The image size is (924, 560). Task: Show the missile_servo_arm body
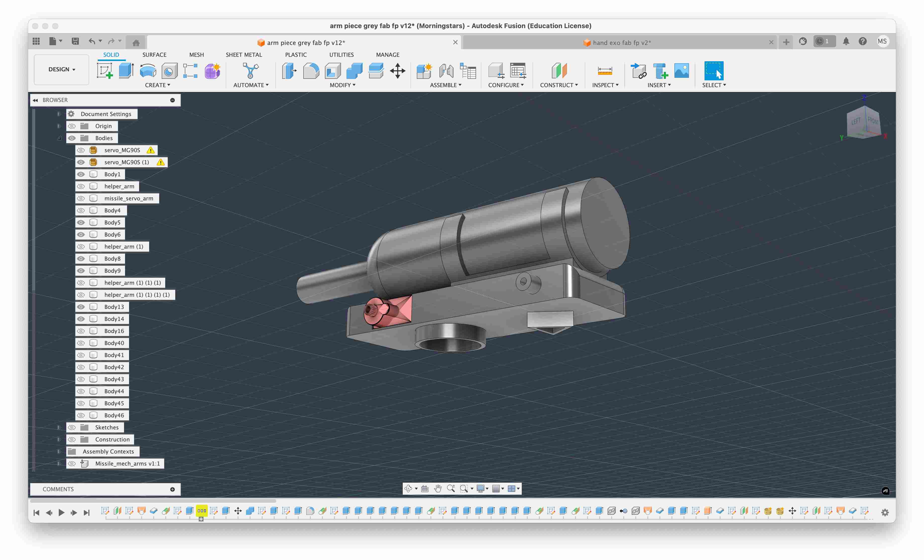pyautogui.click(x=81, y=198)
